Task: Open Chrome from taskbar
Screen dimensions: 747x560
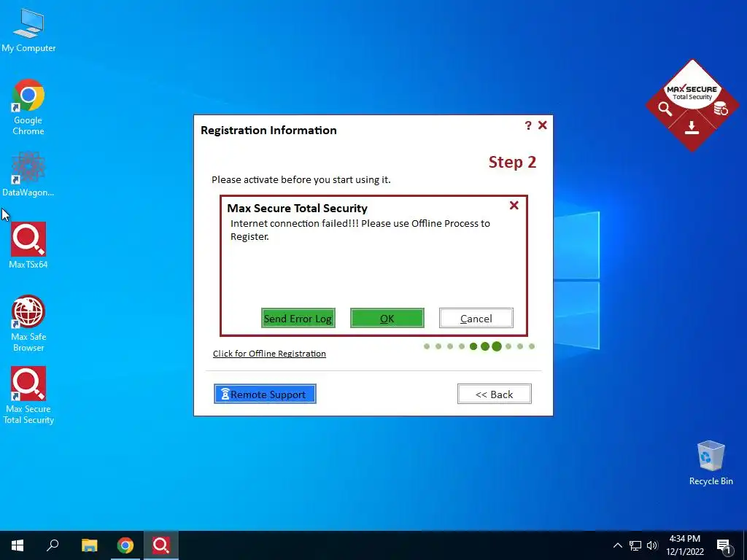Action: (x=125, y=545)
